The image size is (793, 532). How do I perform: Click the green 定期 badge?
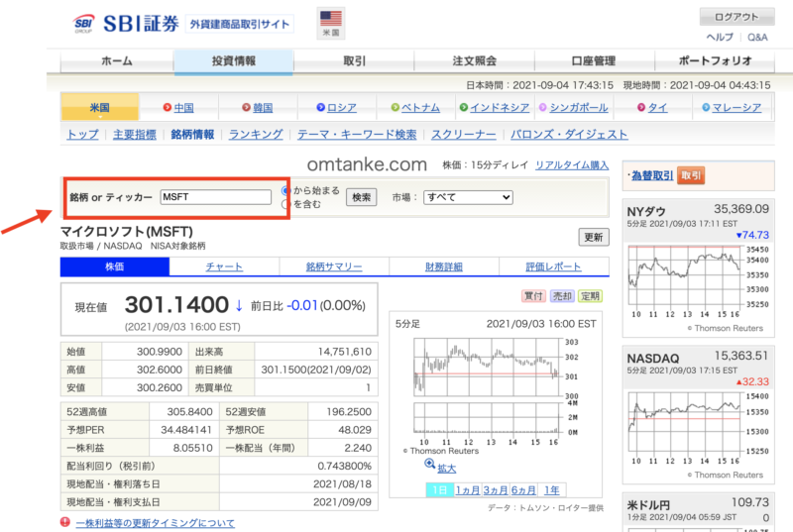pyautogui.click(x=590, y=296)
